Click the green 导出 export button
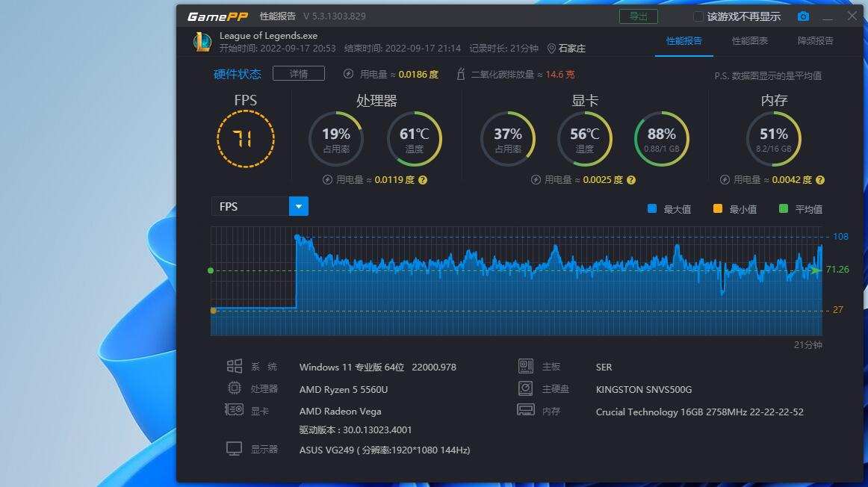This screenshot has height=487, width=868. point(638,16)
